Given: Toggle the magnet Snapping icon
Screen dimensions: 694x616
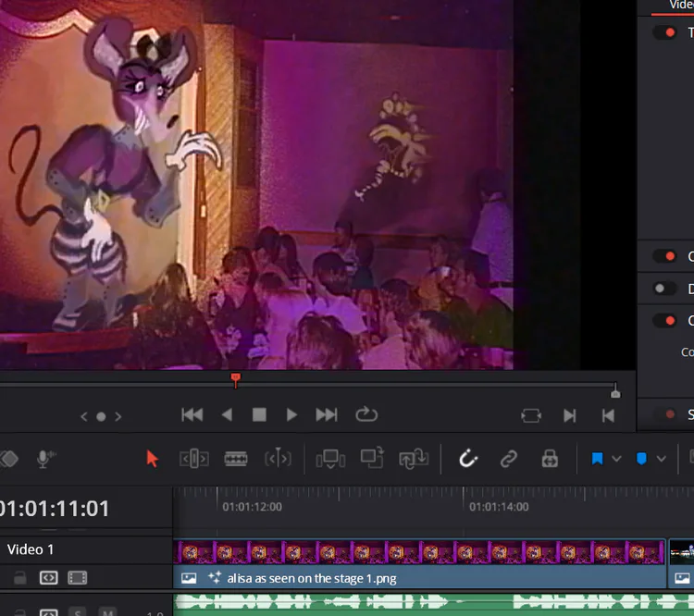Looking at the screenshot, I should click(468, 459).
